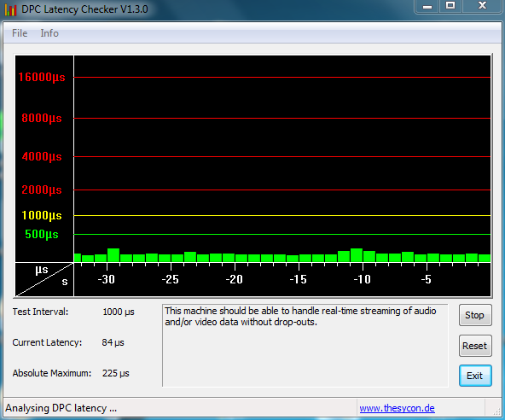Screen dimensions: 505x420
Task: Click the tall green bar at -30 seconds
Action: point(113,255)
